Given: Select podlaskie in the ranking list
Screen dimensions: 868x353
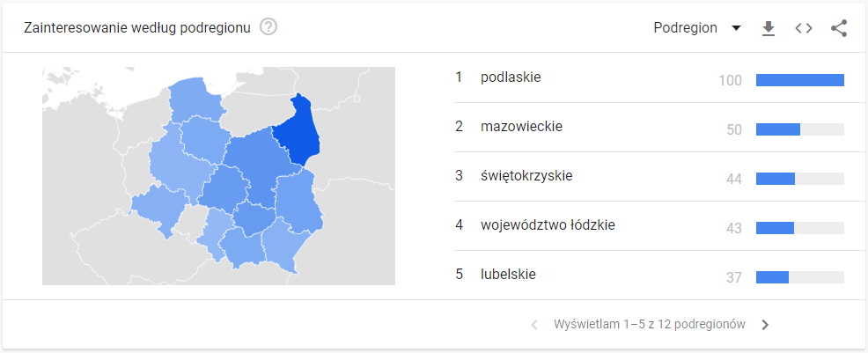Looking at the screenshot, I should pyautogui.click(x=511, y=77).
